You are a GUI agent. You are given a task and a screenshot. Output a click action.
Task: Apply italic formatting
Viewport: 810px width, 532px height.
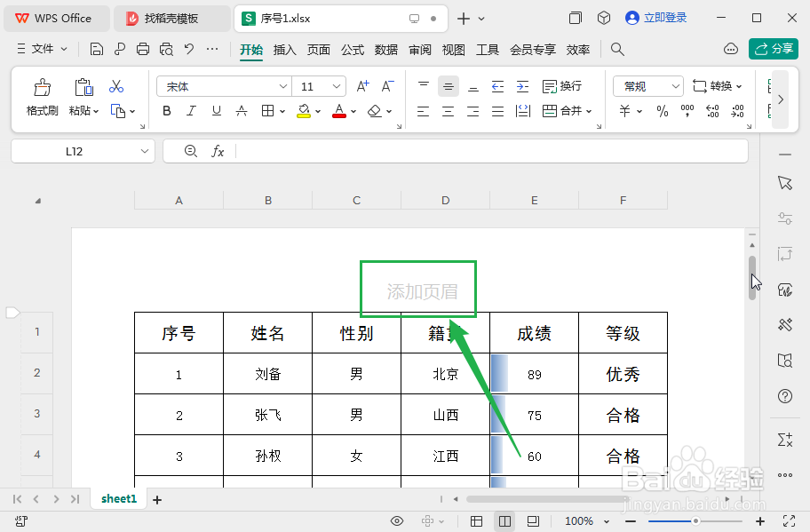[x=191, y=110]
